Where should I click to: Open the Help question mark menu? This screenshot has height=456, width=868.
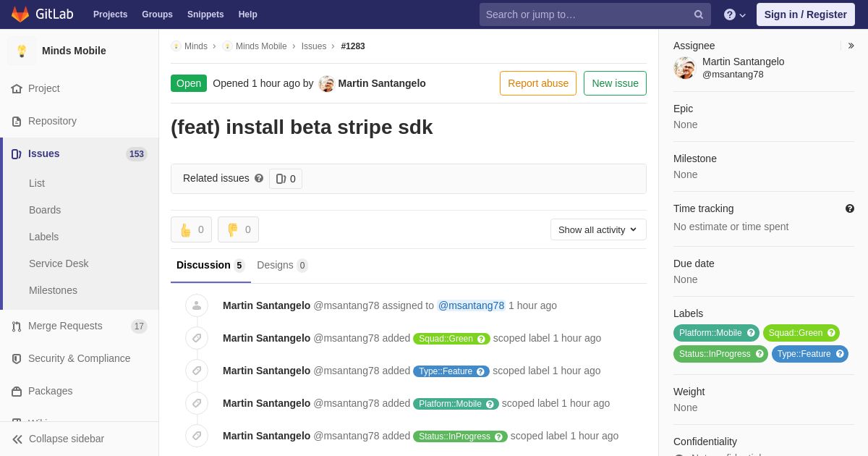(734, 14)
